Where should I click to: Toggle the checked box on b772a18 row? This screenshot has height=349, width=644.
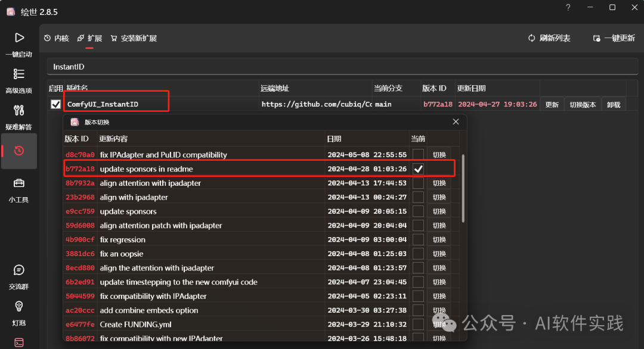coord(418,169)
